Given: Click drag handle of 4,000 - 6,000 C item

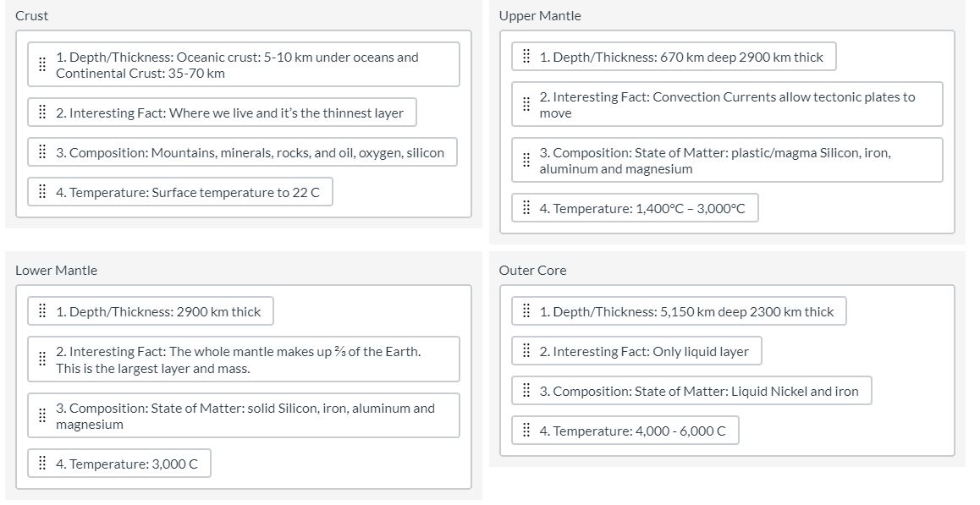Looking at the screenshot, I should click(x=526, y=431).
